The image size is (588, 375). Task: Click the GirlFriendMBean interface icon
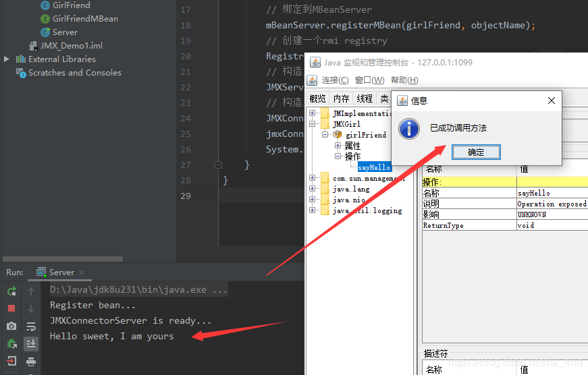click(x=45, y=19)
